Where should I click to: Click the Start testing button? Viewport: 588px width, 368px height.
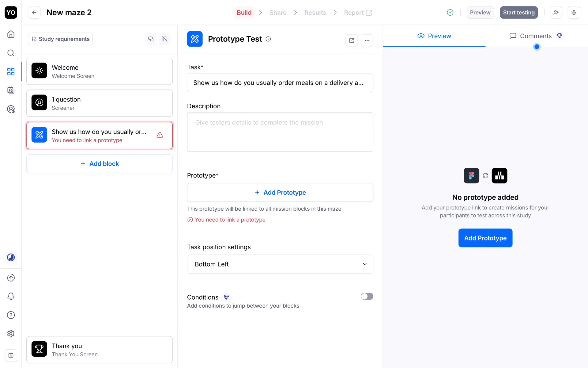coord(518,13)
